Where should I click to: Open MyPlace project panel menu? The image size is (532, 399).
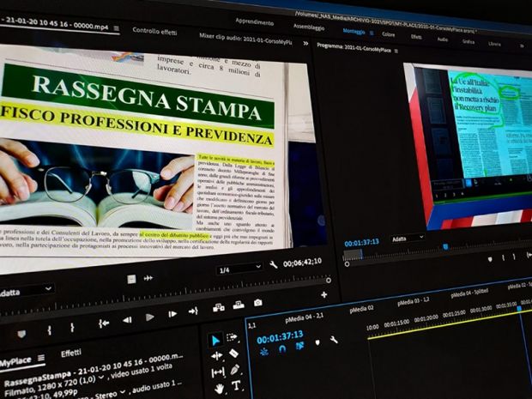pos(41,358)
